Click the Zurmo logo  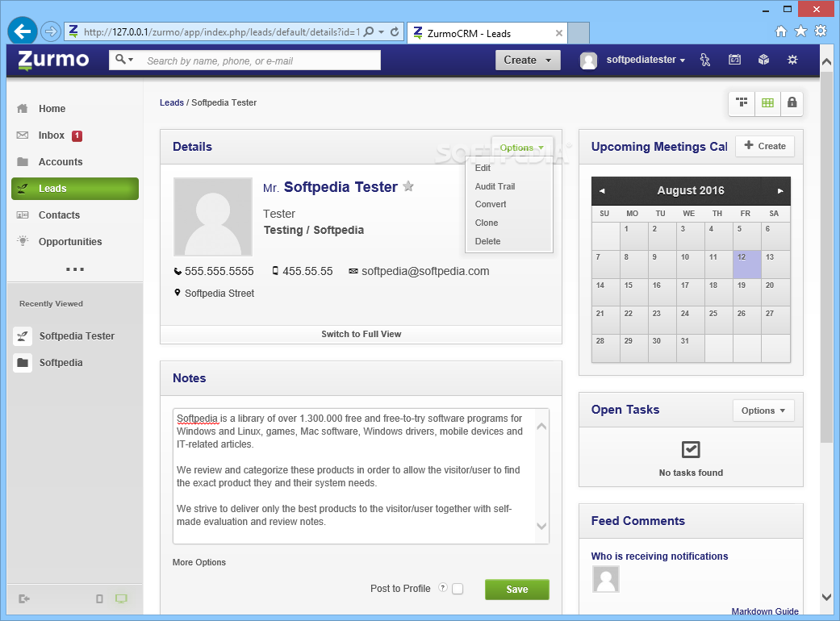(x=53, y=60)
